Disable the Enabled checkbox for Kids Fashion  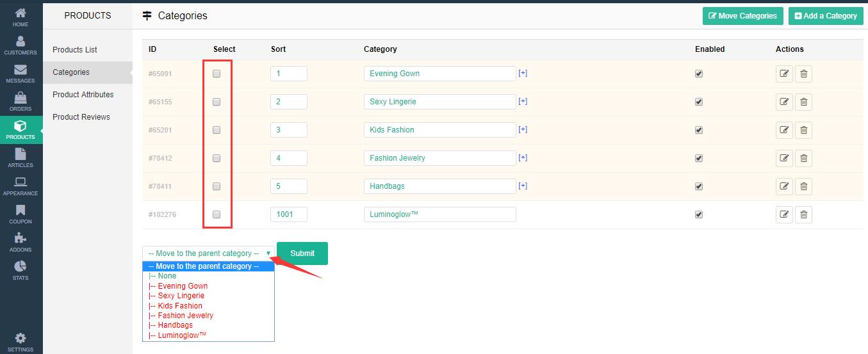(x=699, y=130)
